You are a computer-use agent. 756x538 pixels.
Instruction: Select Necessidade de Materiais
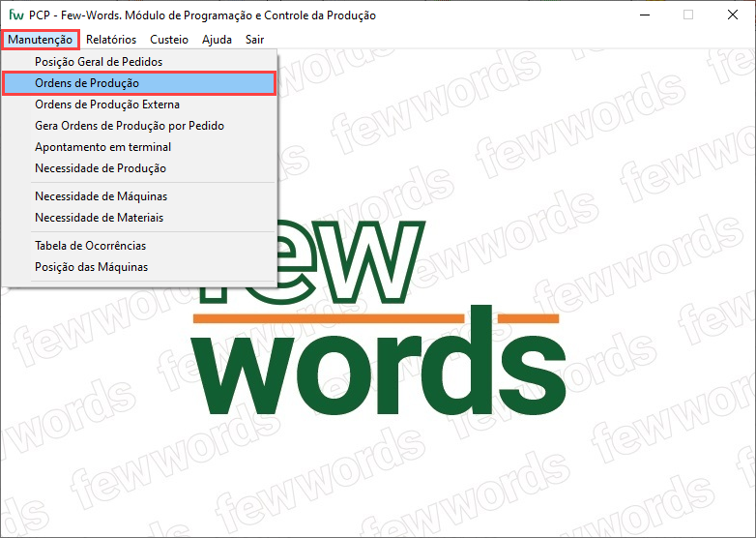point(139,218)
